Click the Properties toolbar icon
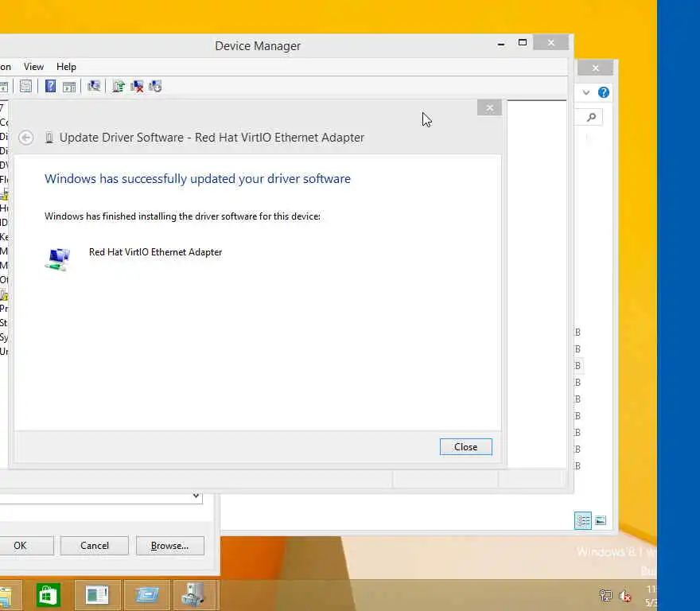The height and width of the screenshot is (611, 700). (25, 86)
